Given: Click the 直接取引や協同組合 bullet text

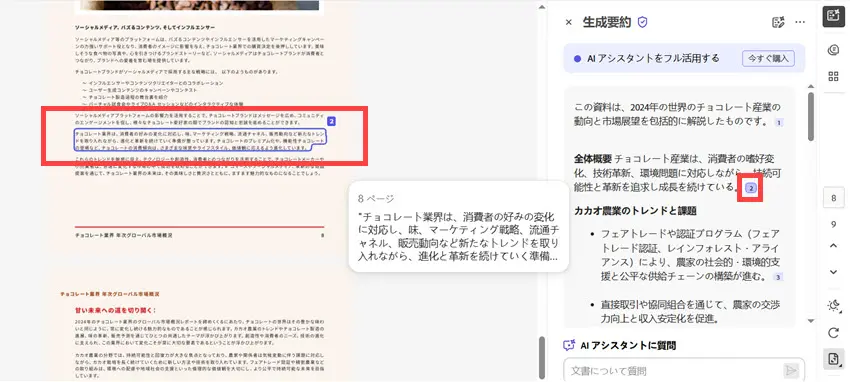Looking at the screenshot, I should (691, 311).
